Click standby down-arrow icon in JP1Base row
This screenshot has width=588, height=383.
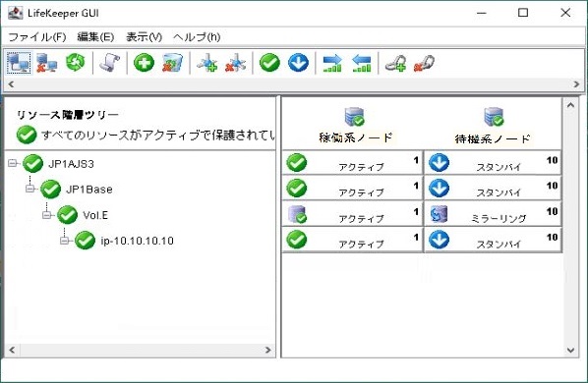click(439, 188)
